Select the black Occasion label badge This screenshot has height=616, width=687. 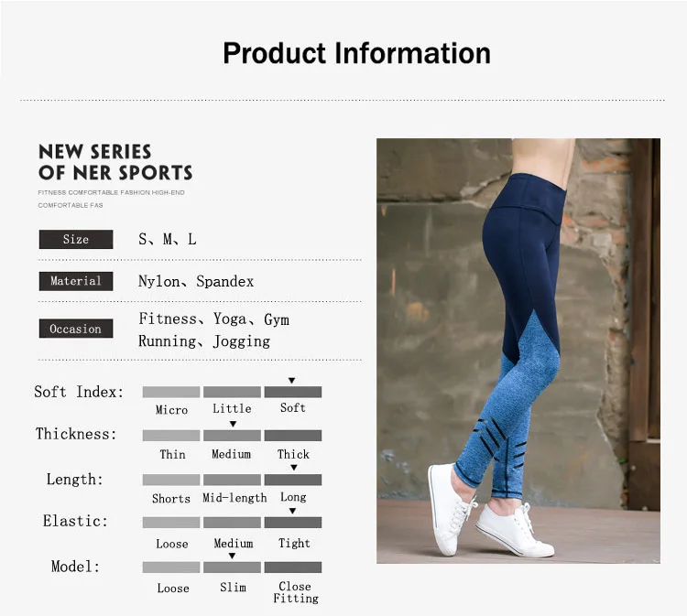76,329
